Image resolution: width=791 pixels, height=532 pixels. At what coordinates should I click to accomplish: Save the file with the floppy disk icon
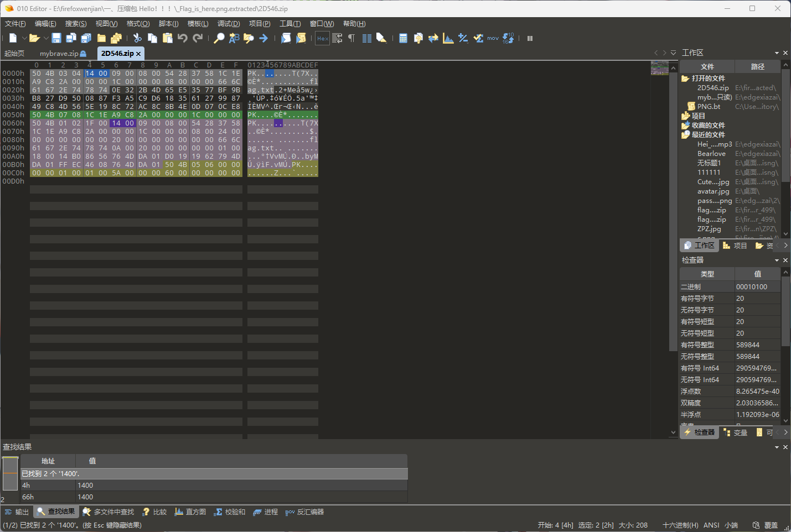[x=56, y=38]
